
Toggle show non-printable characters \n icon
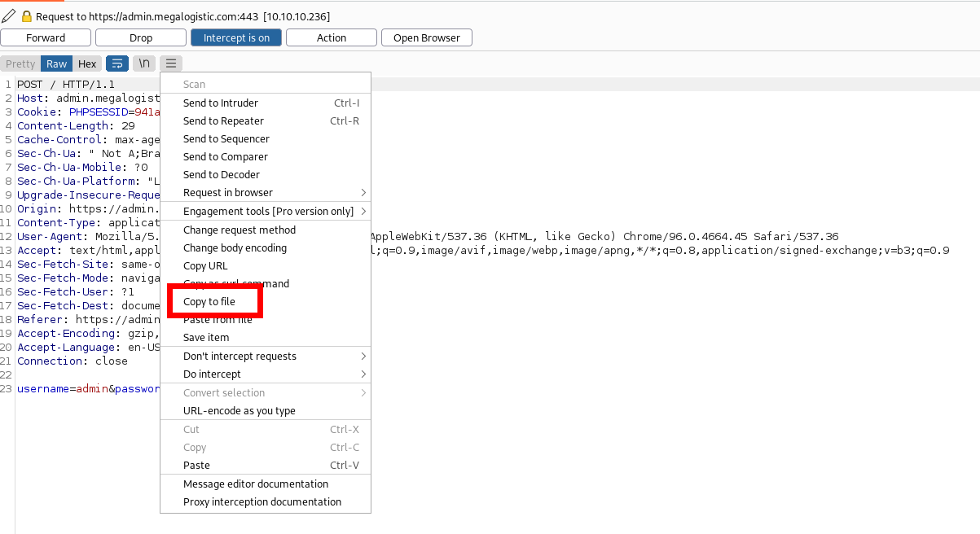point(144,63)
